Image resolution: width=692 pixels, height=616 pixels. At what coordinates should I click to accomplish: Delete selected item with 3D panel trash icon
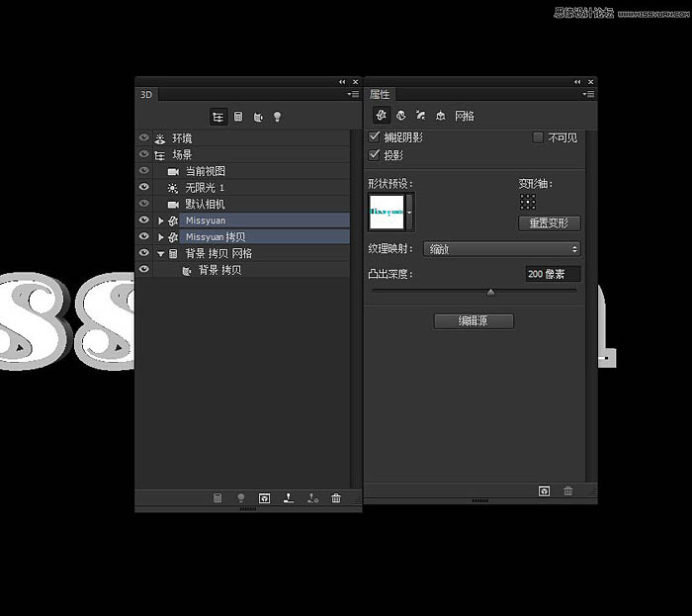(x=336, y=498)
